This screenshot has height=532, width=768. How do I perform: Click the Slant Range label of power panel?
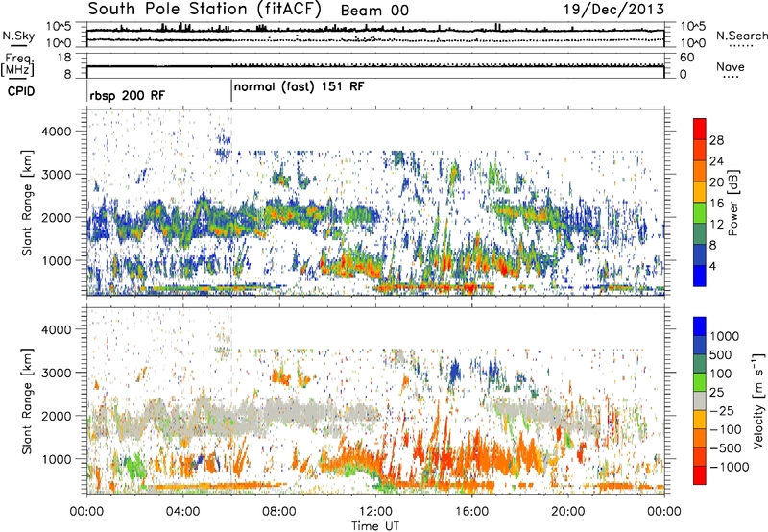click(x=27, y=203)
